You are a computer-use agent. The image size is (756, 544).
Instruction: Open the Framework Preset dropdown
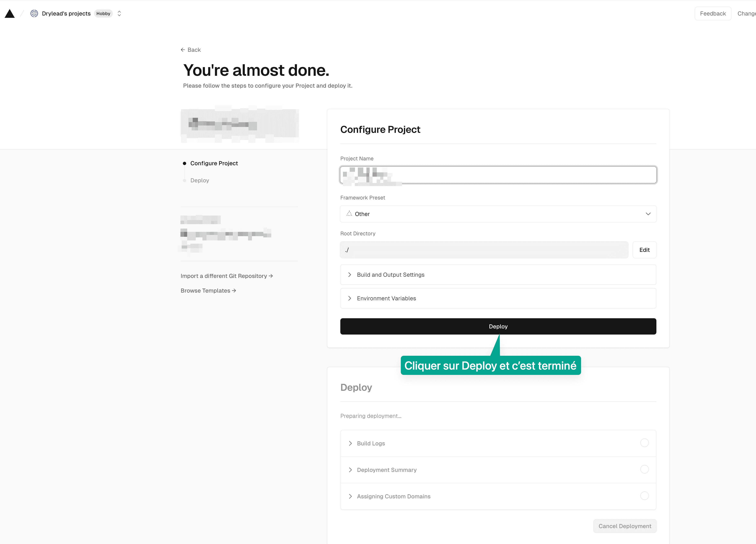[498, 214]
